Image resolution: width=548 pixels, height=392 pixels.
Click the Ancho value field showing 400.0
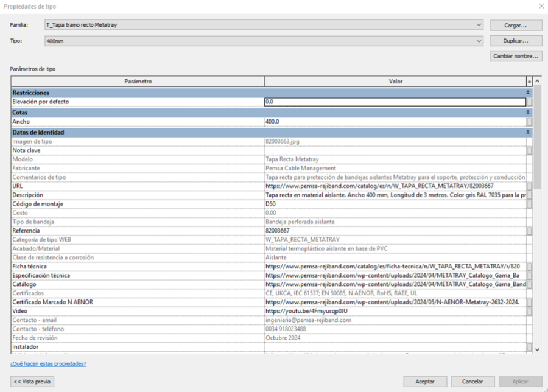395,122
